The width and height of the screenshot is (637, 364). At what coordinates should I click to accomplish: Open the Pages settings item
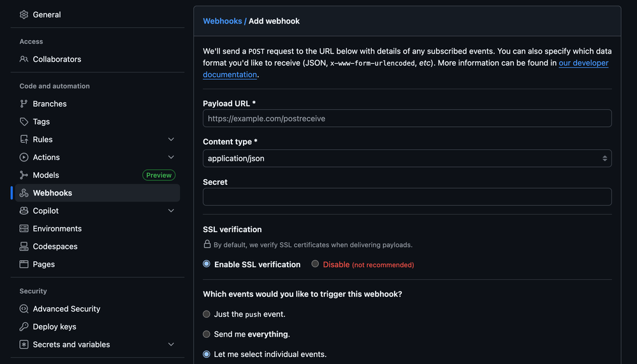click(44, 265)
